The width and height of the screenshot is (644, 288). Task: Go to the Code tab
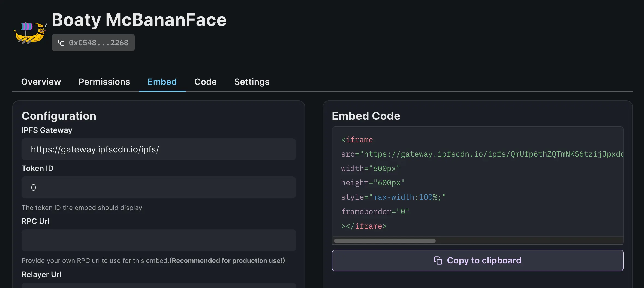[205, 82]
